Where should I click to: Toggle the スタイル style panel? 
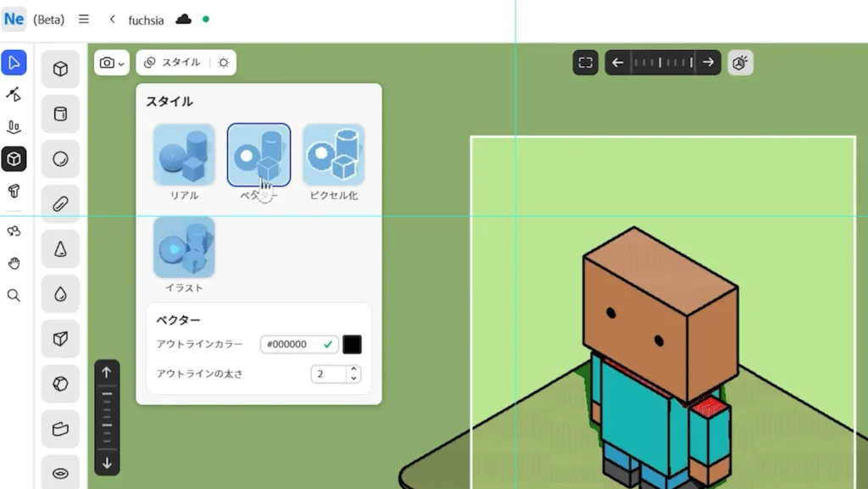click(x=172, y=63)
